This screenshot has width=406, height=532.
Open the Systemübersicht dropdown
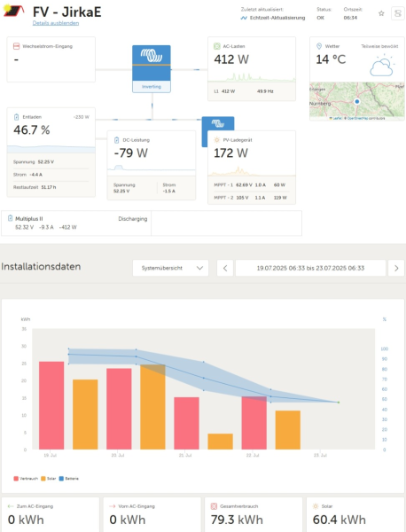click(x=170, y=268)
